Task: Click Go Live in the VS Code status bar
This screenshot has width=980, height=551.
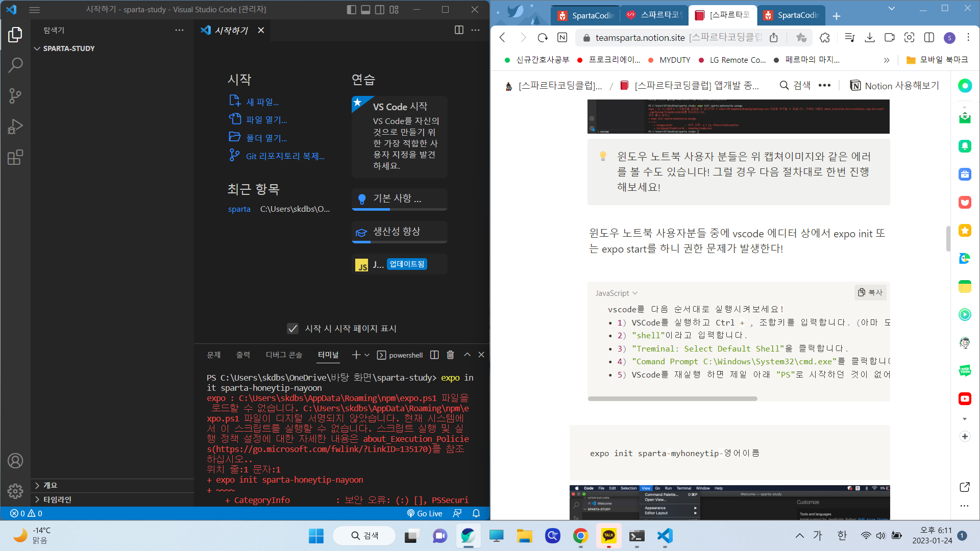Action: click(425, 513)
